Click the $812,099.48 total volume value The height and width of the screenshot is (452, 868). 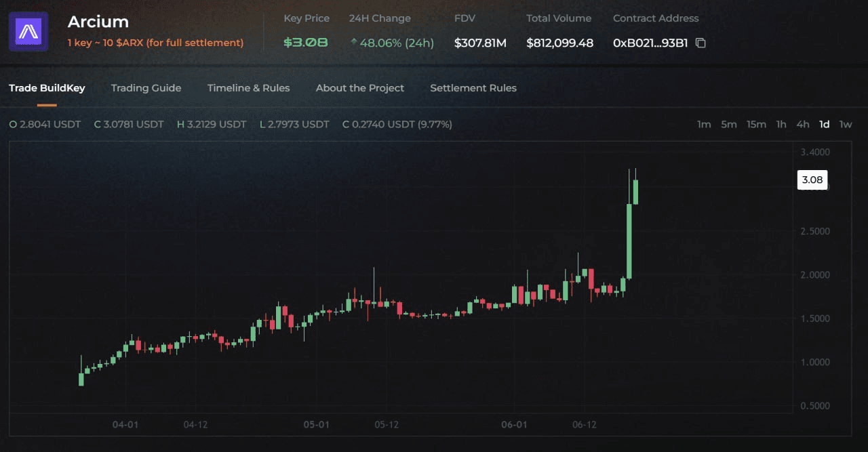[559, 43]
